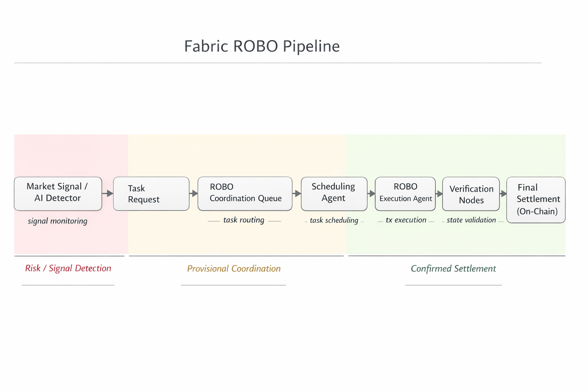Image resolution: width=588 pixels, height=392 pixels.
Task: Select the Task Request node
Action: tap(151, 194)
